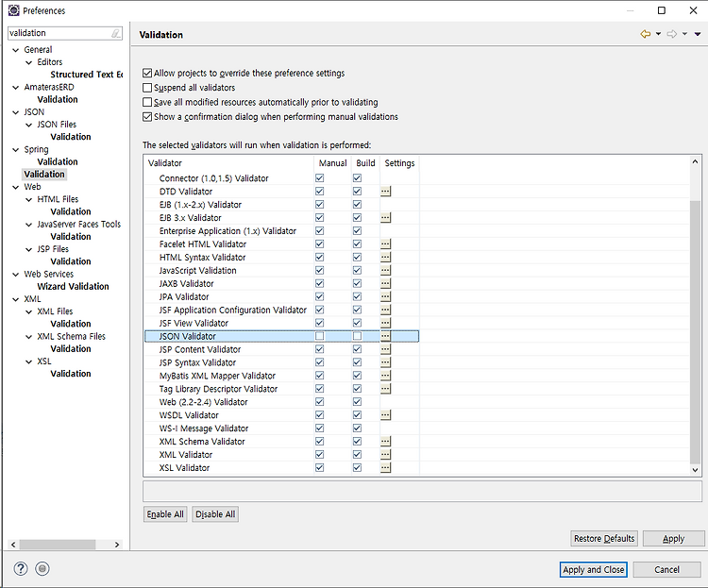Viewport: 708px width, 588px height.
Task: Open settings for JSP Syntax Validator
Action: (x=385, y=362)
